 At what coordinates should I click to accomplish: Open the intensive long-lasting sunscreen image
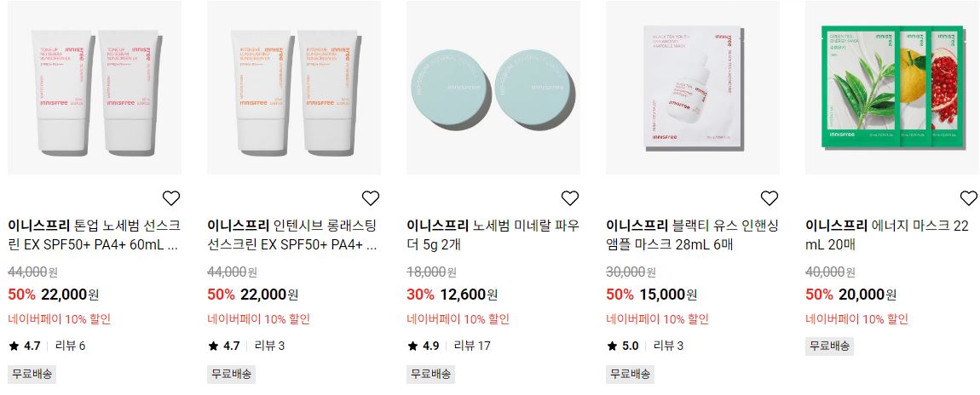[294, 88]
